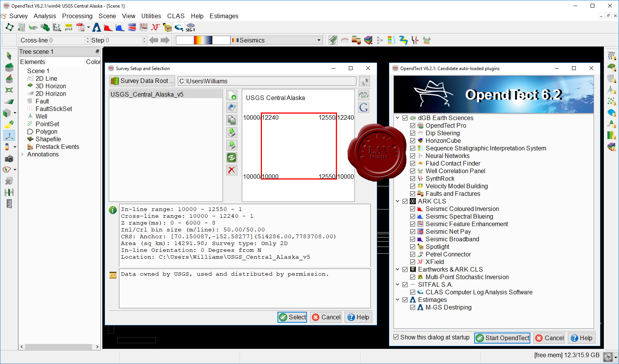The width and height of the screenshot is (619, 364).
Task: Open the Processing menu
Action: coord(77,16)
